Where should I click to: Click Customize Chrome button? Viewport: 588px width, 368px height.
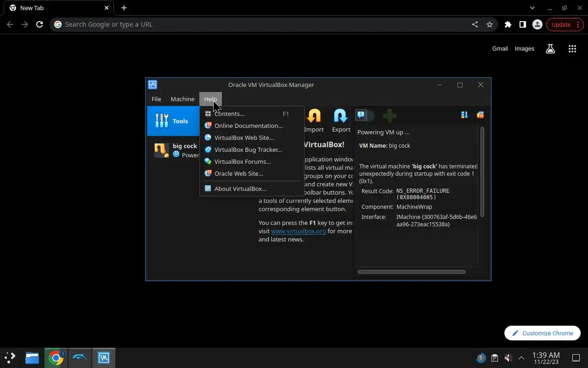coord(543,333)
